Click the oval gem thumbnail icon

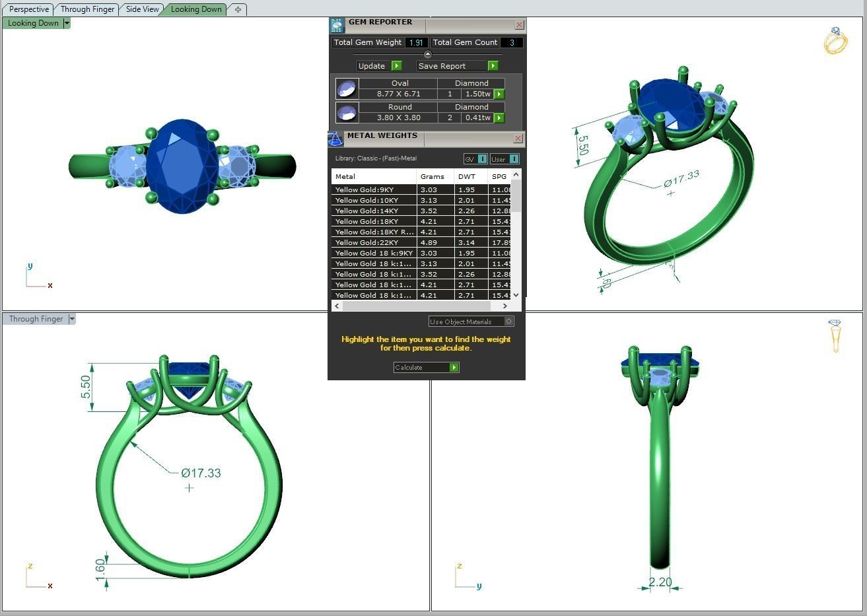tap(347, 88)
